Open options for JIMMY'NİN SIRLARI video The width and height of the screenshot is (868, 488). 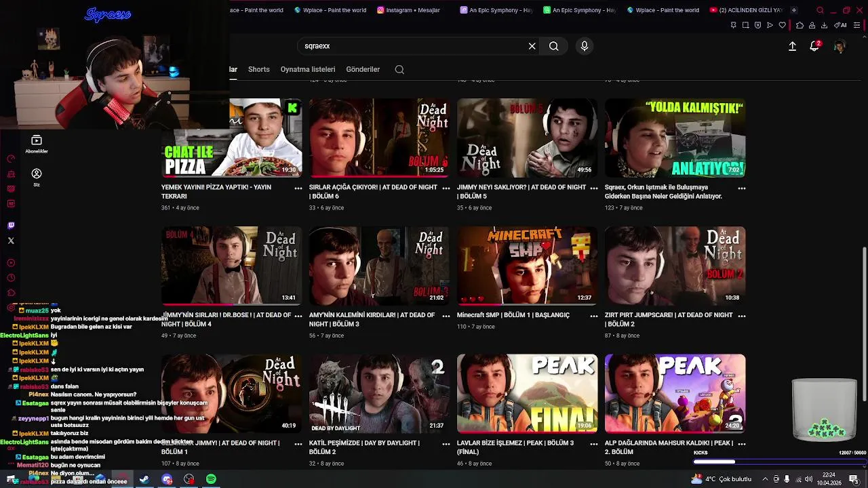pos(298,316)
